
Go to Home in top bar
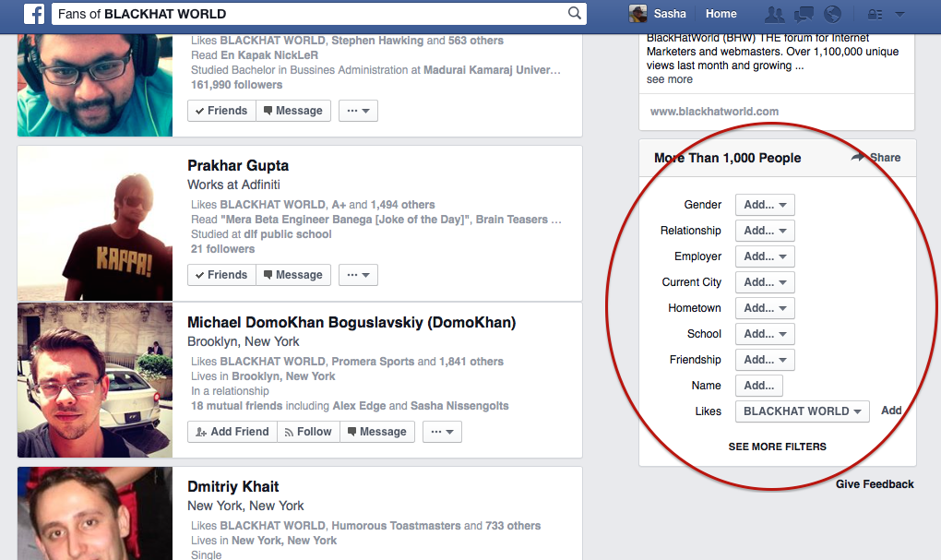point(721,14)
